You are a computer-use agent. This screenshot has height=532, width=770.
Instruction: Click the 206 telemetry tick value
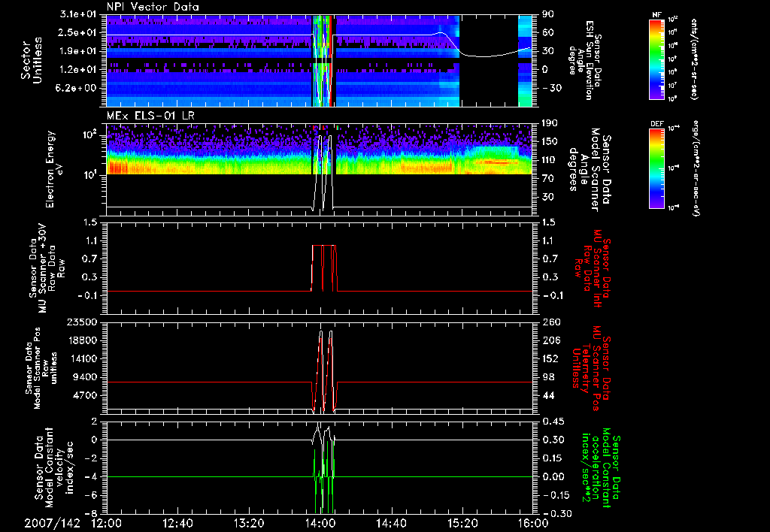point(550,340)
